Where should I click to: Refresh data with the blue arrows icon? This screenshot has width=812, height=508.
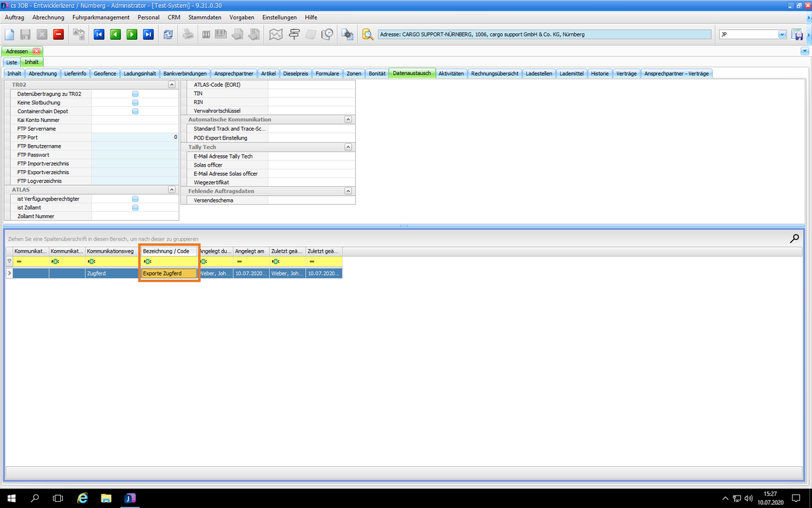[168, 35]
